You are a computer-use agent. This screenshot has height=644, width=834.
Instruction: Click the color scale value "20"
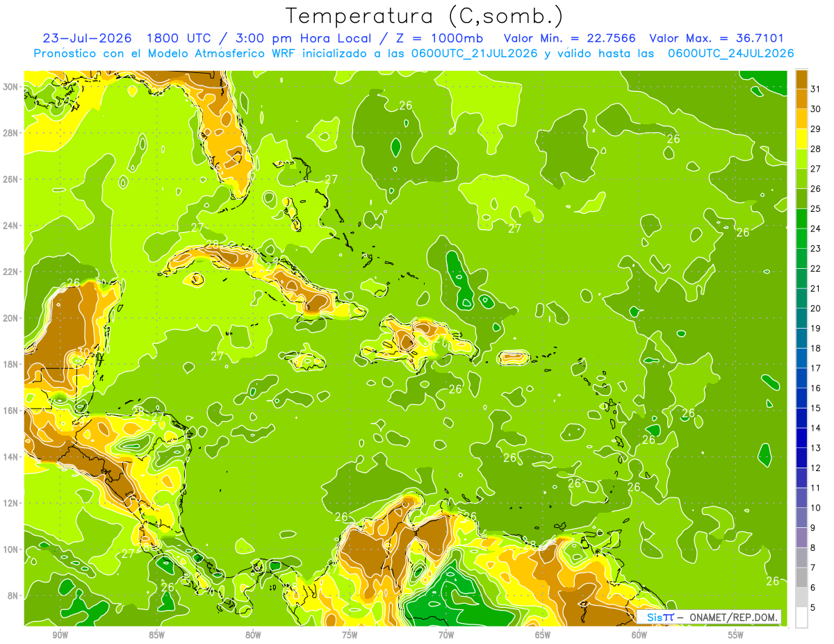816,308
